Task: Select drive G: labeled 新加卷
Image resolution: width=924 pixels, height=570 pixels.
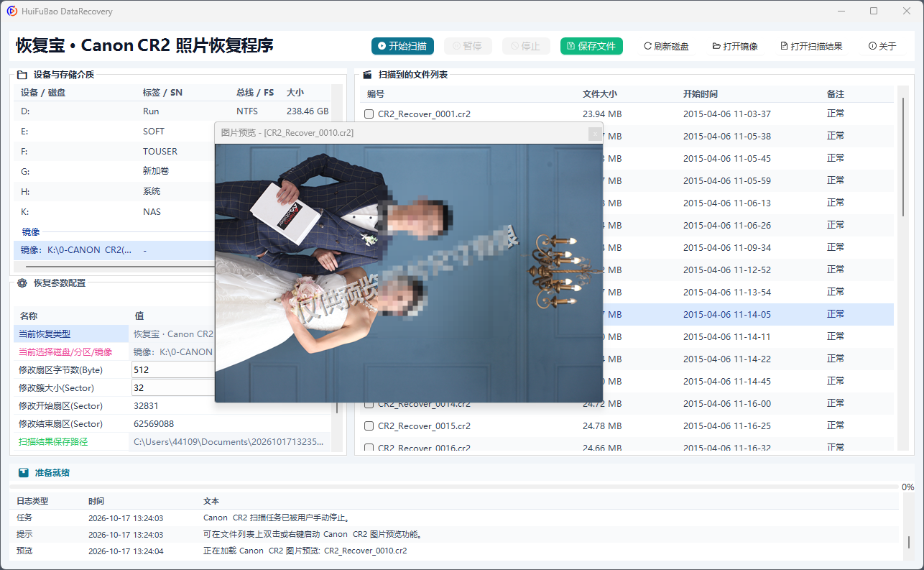Action: (x=115, y=172)
